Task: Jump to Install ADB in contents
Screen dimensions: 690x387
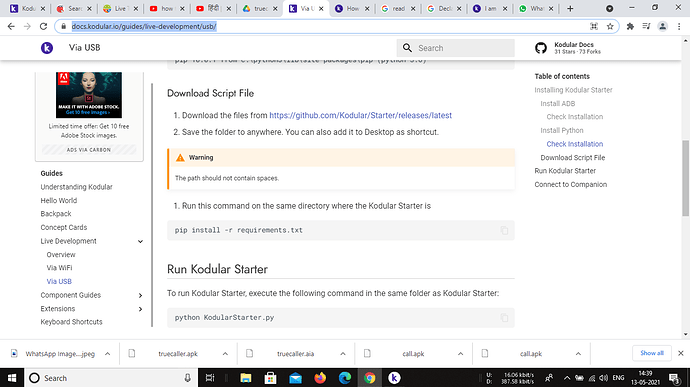Action: coord(558,103)
